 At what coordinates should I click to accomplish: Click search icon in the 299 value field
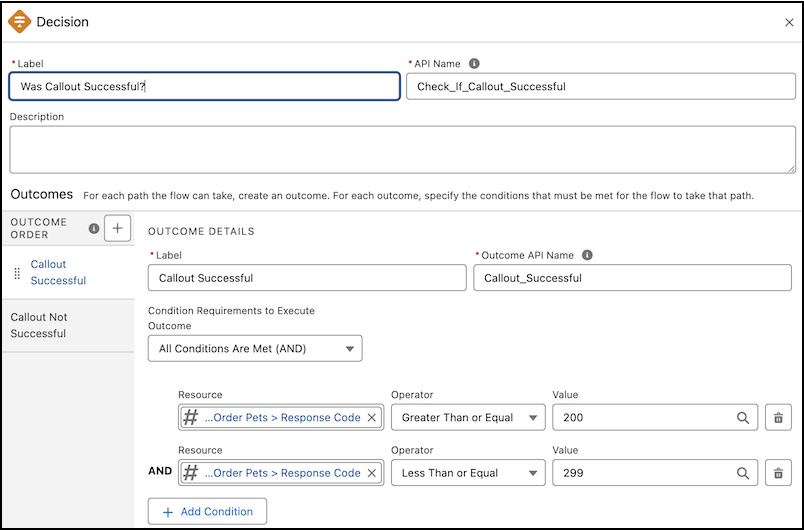(x=742, y=473)
